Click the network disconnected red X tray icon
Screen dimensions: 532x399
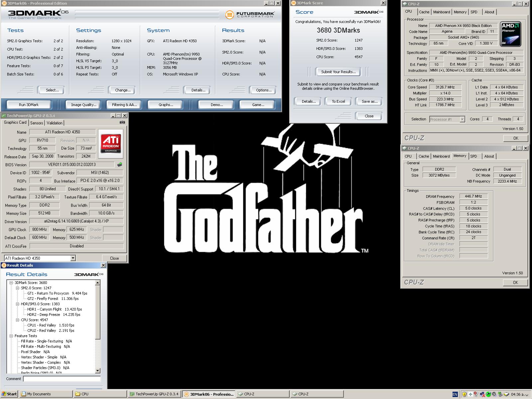[x=482, y=394]
